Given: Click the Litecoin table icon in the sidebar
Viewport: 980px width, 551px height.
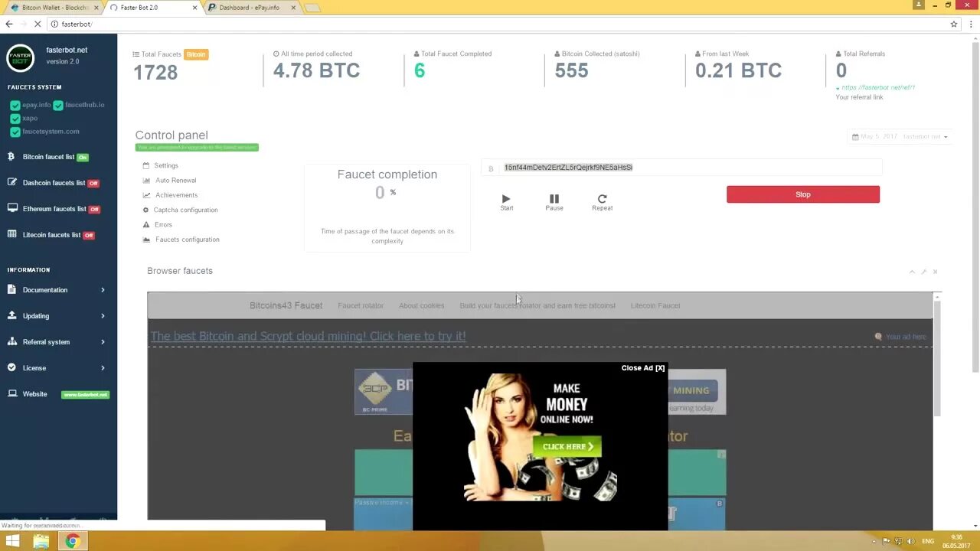Looking at the screenshot, I should coord(11,235).
